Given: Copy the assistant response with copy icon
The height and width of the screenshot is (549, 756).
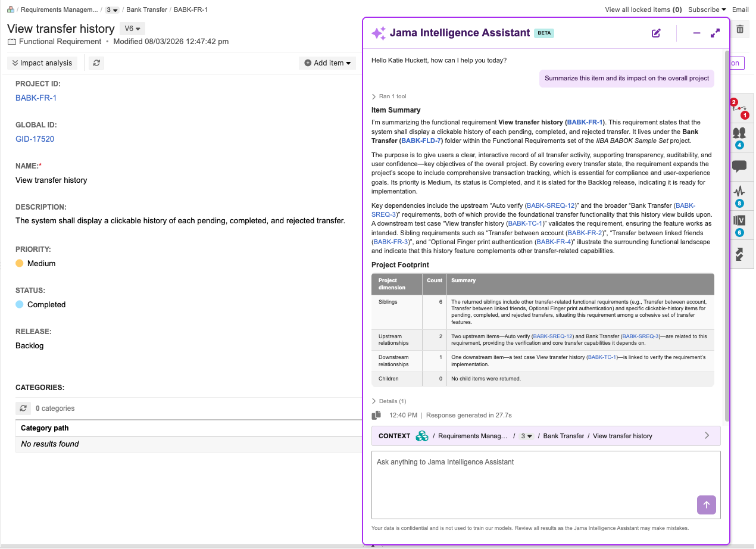Looking at the screenshot, I should point(376,415).
